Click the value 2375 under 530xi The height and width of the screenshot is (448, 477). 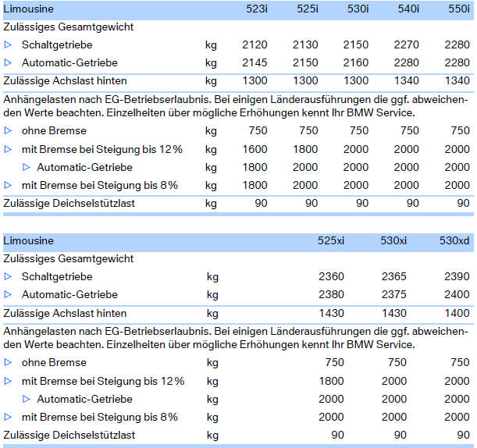[x=394, y=295]
